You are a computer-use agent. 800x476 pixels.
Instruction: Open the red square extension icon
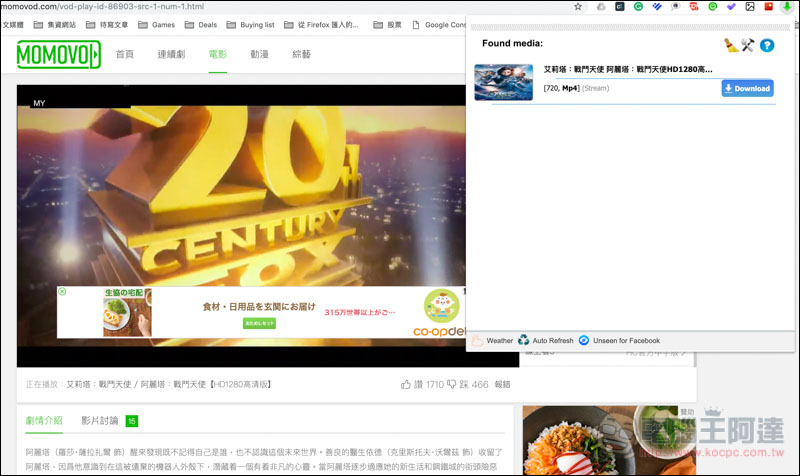(768, 7)
